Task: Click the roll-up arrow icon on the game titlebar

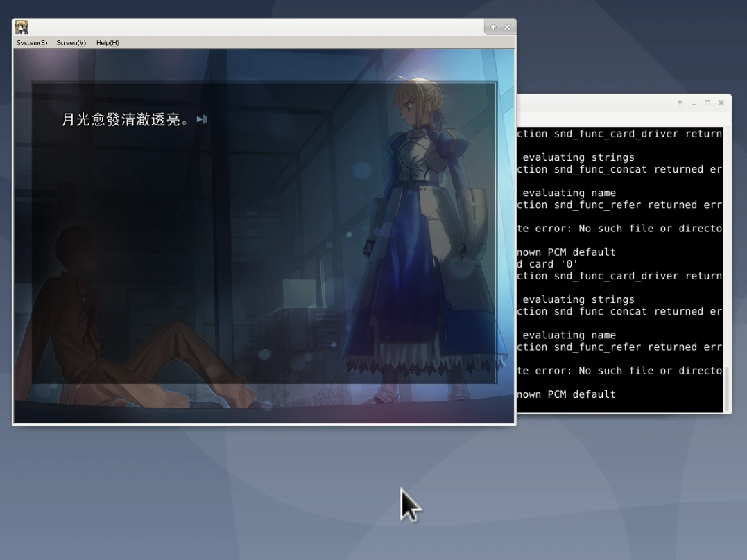Action: (x=492, y=26)
